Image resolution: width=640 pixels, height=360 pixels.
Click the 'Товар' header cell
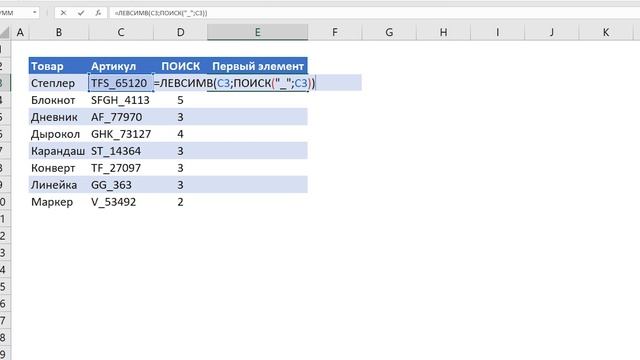pos(59,66)
